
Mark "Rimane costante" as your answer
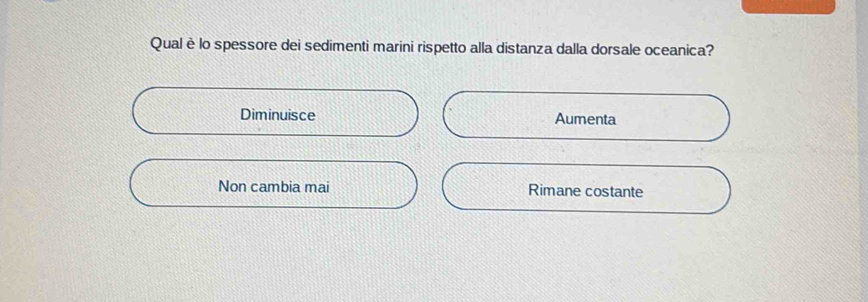(x=586, y=190)
